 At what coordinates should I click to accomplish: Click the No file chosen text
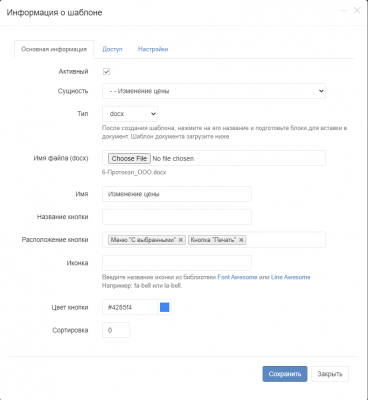click(173, 159)
